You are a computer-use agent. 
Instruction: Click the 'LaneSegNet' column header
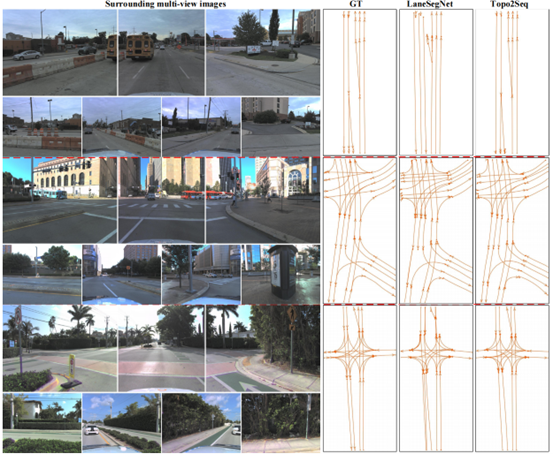coord(430,4)
